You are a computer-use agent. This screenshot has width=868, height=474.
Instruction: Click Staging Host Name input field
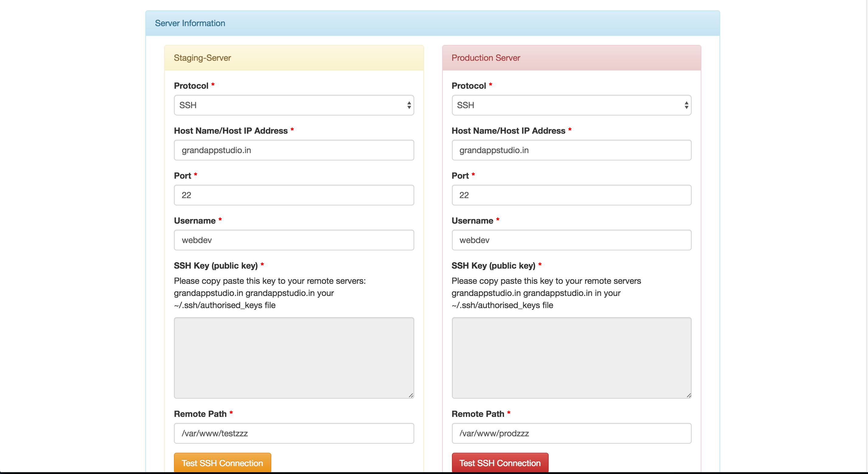pyautogui.click(x=294, y=150)
